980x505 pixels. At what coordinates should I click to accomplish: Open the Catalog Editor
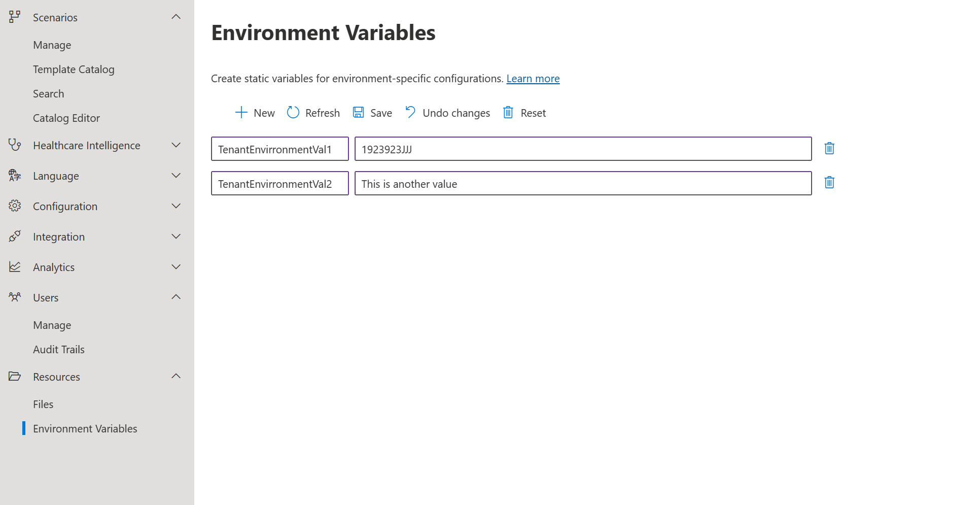pos(66,118)
